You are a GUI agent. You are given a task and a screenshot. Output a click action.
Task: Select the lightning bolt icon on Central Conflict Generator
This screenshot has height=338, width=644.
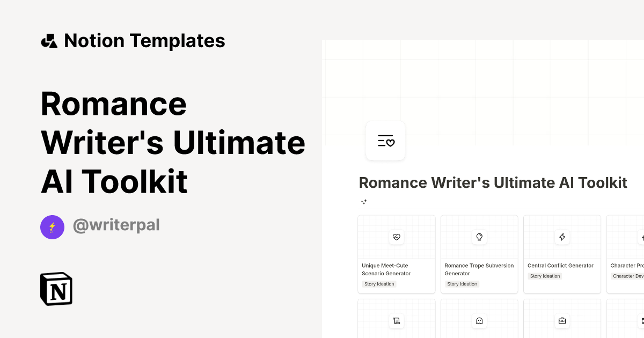(x=562, y=237)
